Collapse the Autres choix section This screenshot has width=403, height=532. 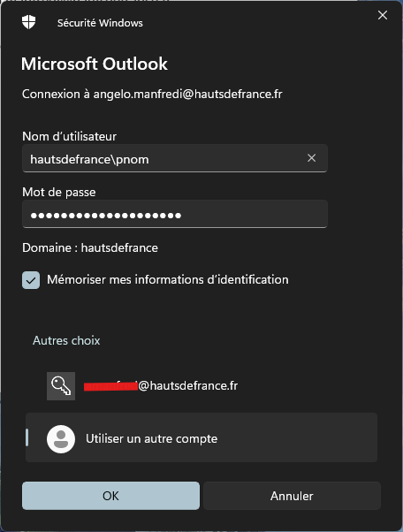66,340
